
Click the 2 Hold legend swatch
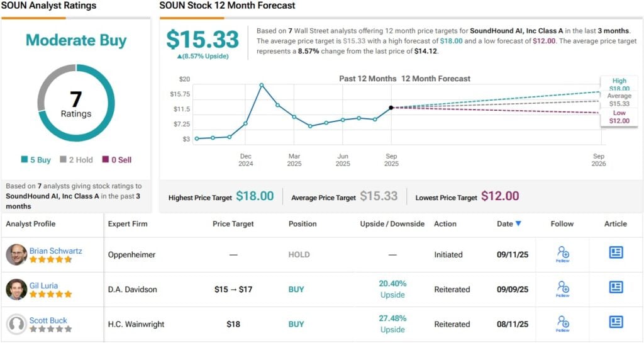click(x=64, y=160)
